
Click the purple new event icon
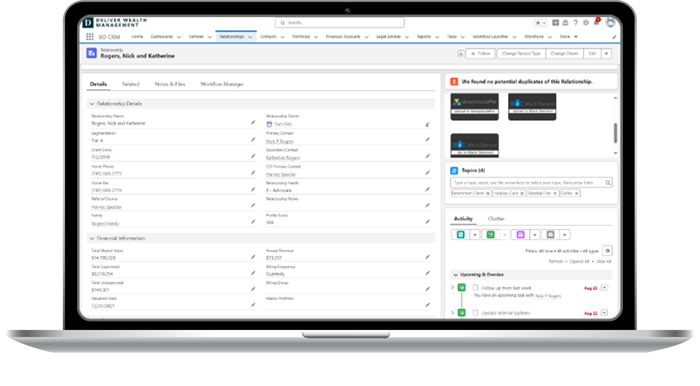pos(521,235)
